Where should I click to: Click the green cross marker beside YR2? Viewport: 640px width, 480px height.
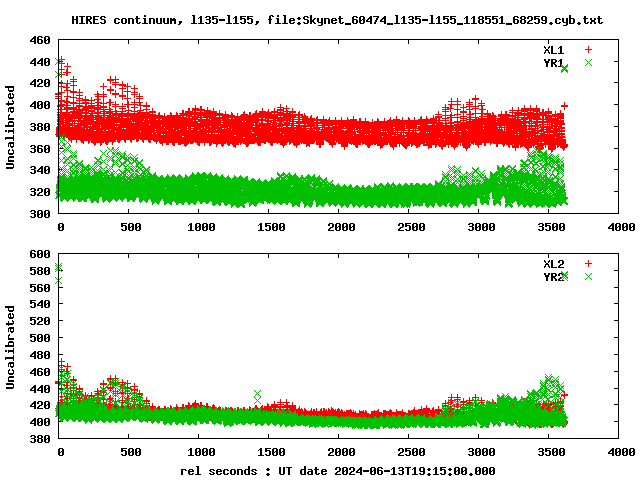tap(588, 277)
